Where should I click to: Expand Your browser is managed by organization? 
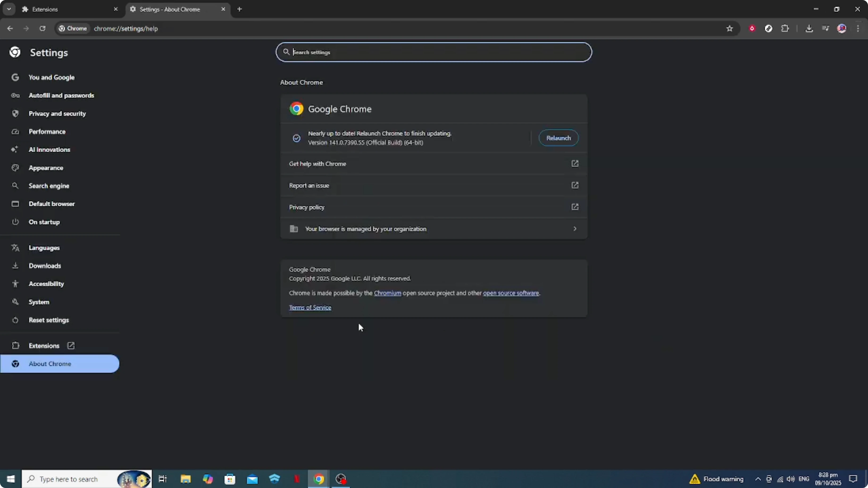coord(433,229)
